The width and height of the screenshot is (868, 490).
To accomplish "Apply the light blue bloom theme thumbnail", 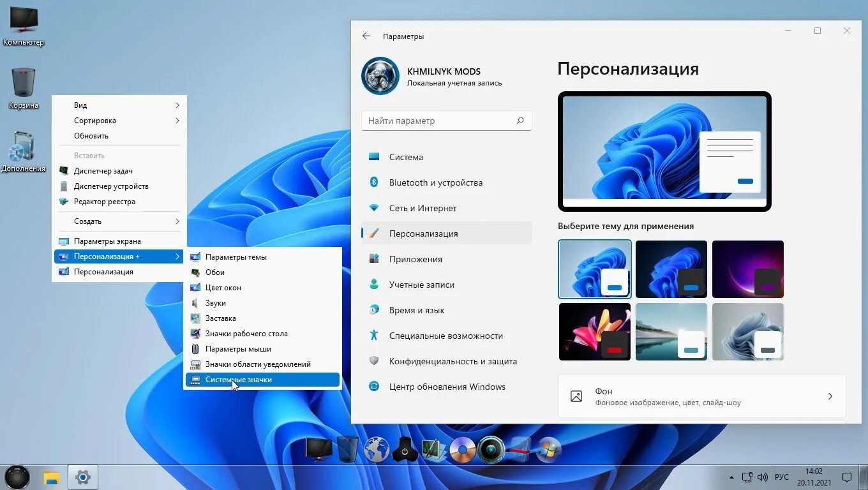I will tap(595, 269).
